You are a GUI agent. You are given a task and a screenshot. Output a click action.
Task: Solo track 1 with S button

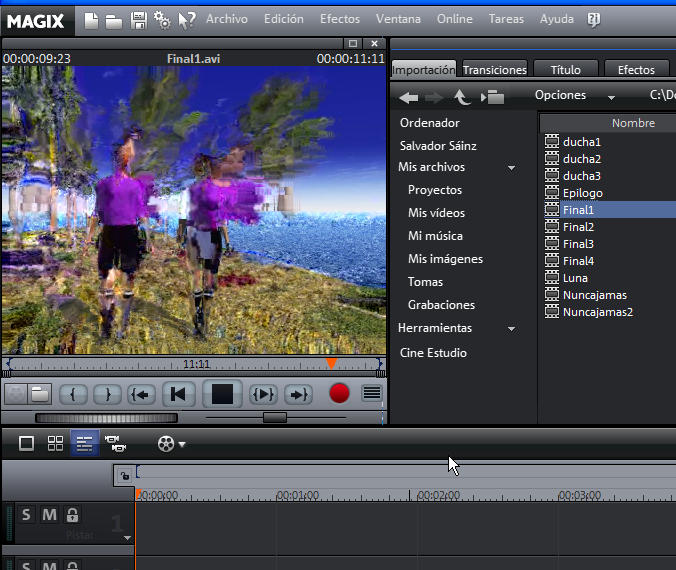[x=27, y=515]
